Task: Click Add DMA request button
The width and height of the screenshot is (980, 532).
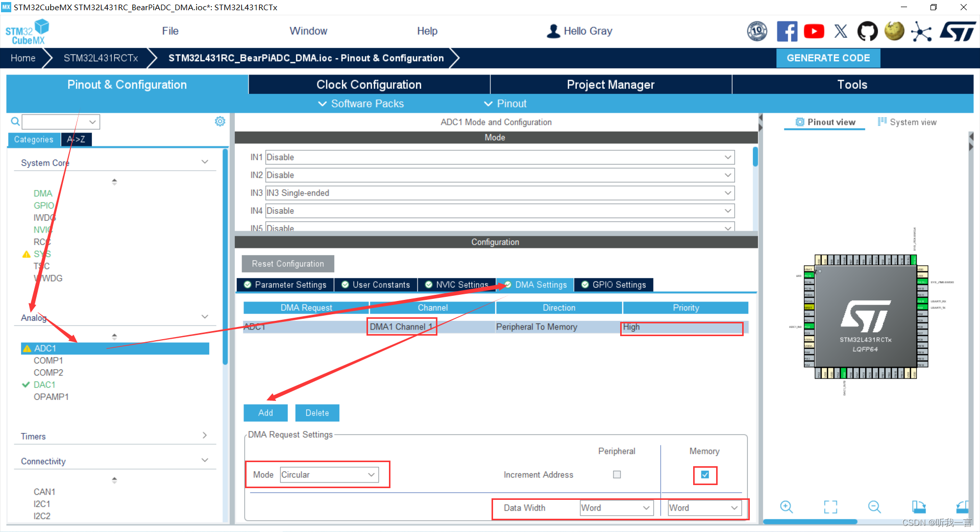Action: coord(265,413)
